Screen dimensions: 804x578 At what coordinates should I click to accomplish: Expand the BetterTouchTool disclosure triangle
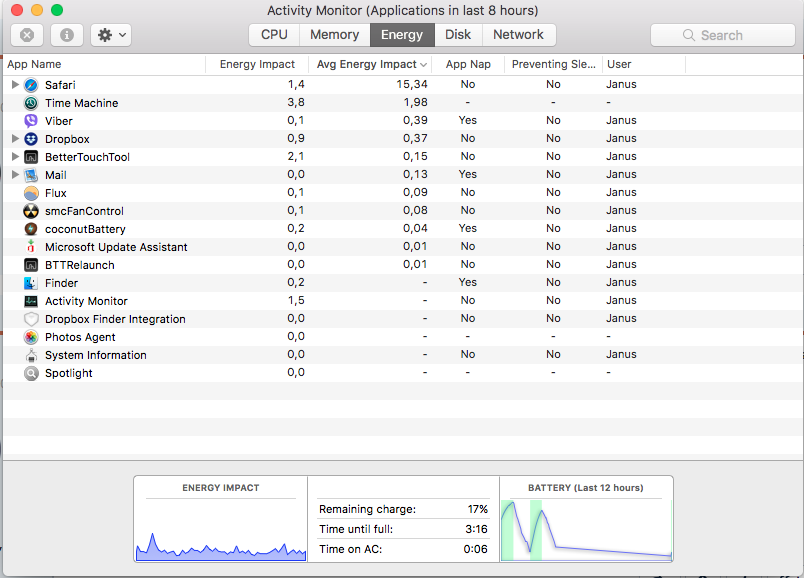15,156
